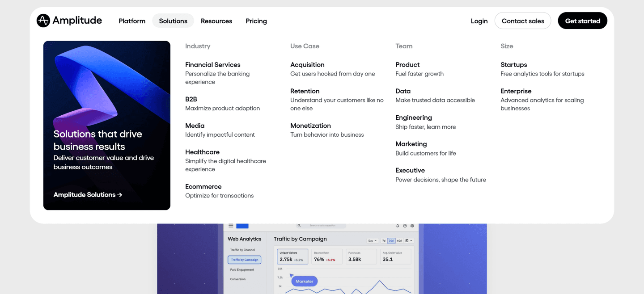644x294 pixels.
Task: Select the 30d time range
Action: pyautogui.click(x=391, y=240)
